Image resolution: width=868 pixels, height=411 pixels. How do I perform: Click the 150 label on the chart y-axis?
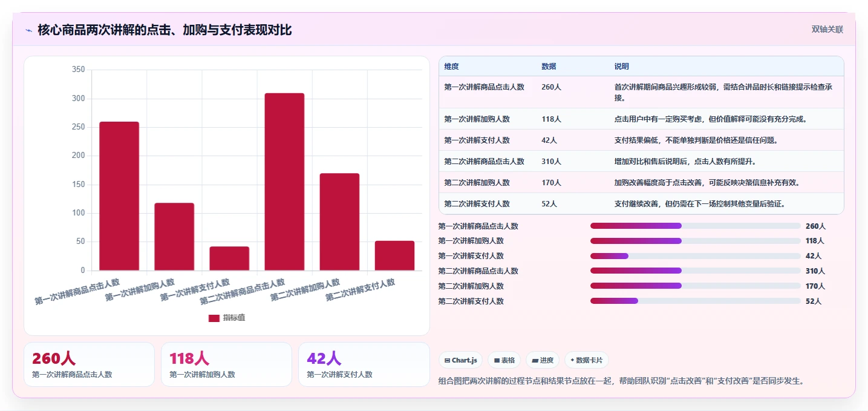pyautogui.click(x=79, y=184)
